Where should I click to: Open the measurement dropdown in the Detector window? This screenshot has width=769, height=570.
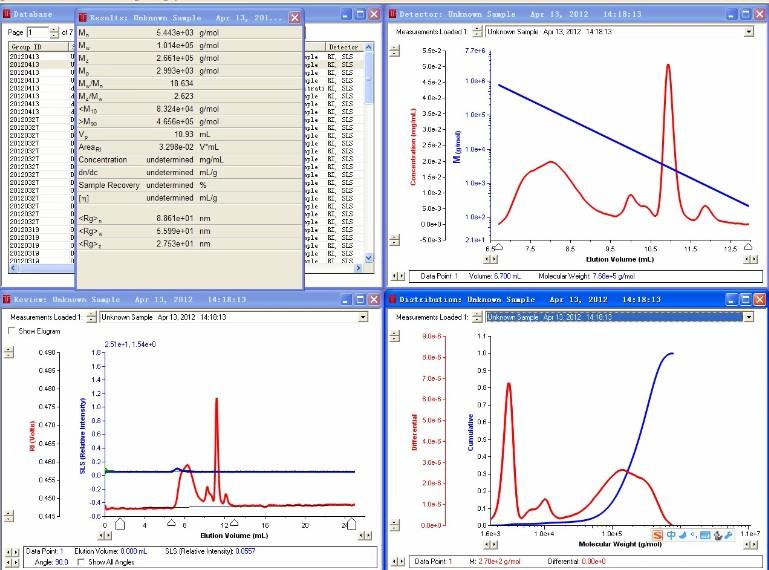[748, 32]
